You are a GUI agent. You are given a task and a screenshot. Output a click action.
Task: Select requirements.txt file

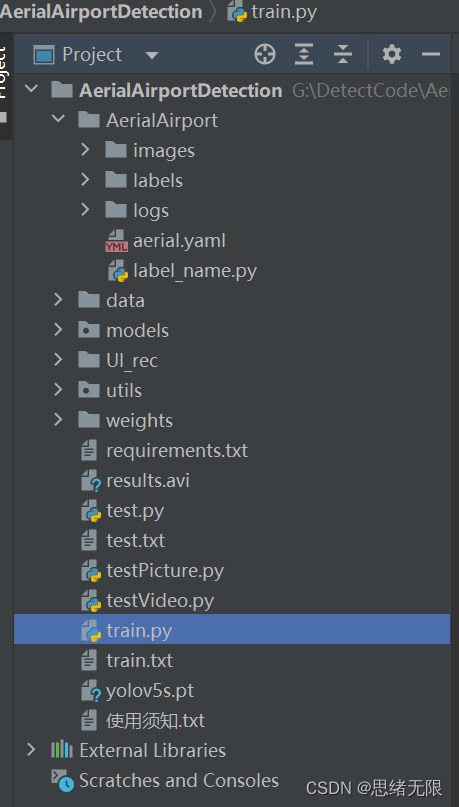coord(176,451)
